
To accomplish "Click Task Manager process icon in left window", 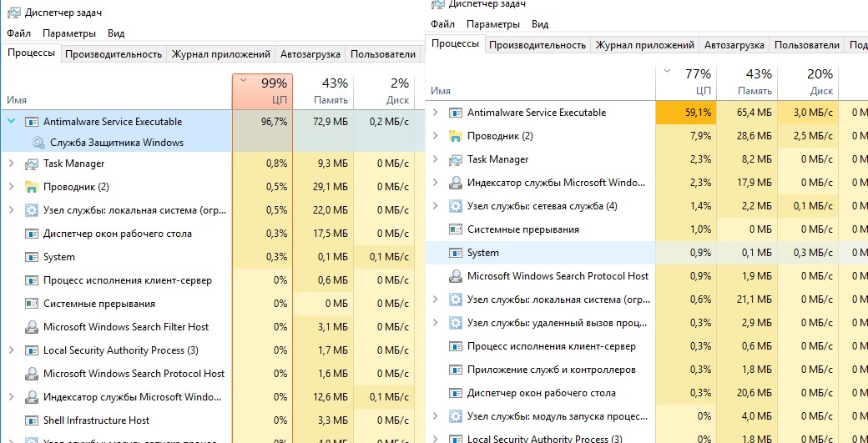I will point(32,164).
